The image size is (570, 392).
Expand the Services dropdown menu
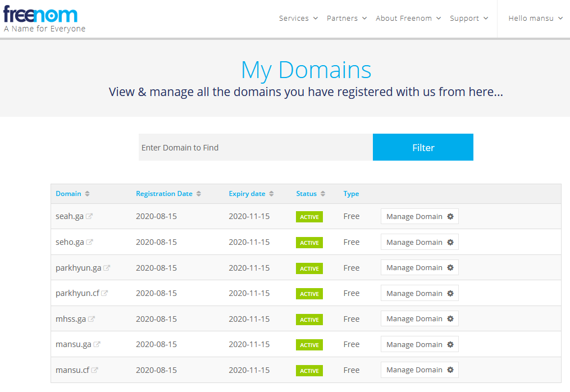(x=298, y=19)
